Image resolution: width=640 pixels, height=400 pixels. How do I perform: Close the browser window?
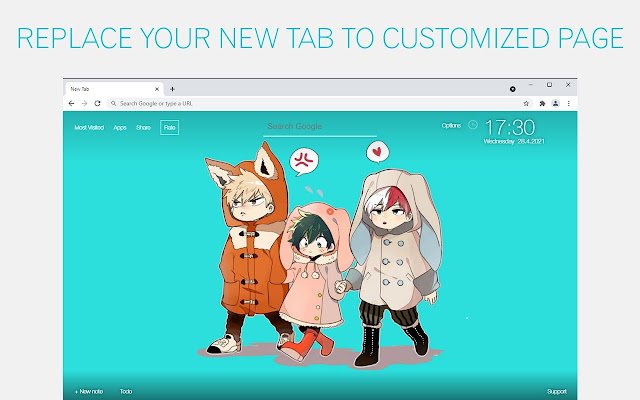tap(568, 85)
